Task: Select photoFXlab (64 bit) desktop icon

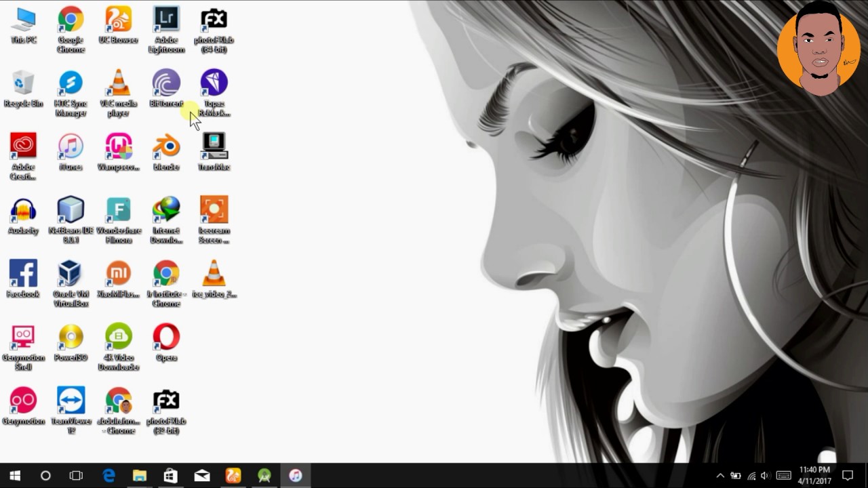Action: pos(214,30)
